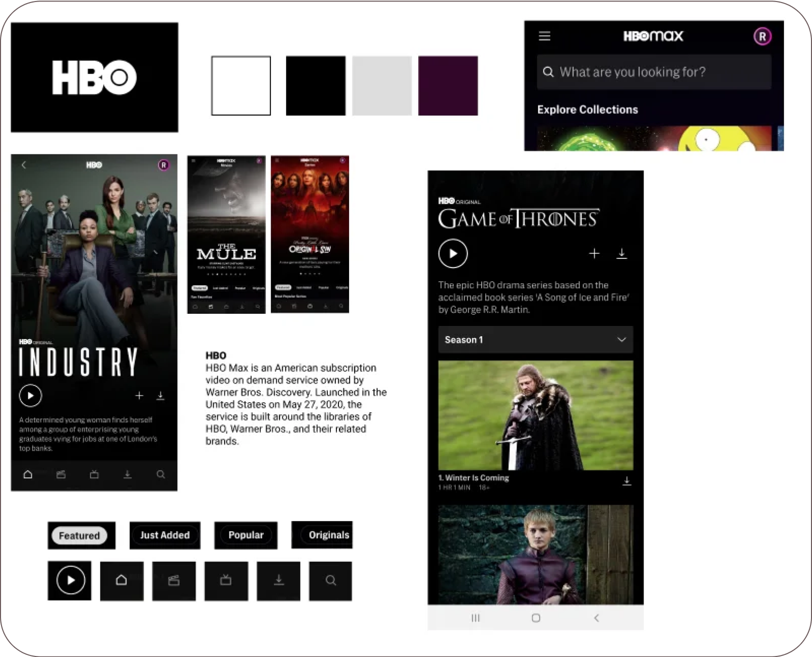Add Game of Thrones to My List
Viewport: 812px width, 657px height.
tap(594, 253)
